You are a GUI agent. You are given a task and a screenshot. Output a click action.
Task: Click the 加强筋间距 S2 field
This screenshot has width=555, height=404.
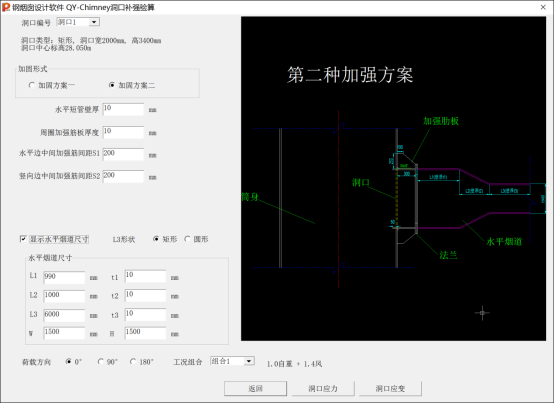click(123, 176)
